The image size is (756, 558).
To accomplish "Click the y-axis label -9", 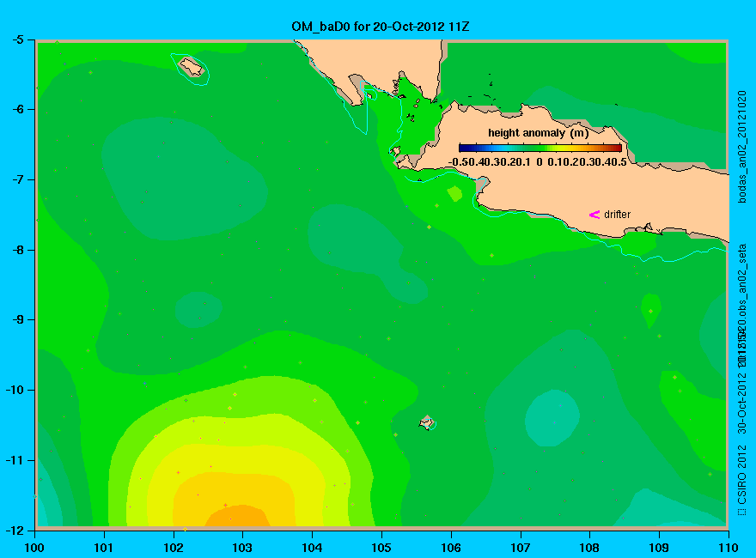I will (x=18, y=319).
